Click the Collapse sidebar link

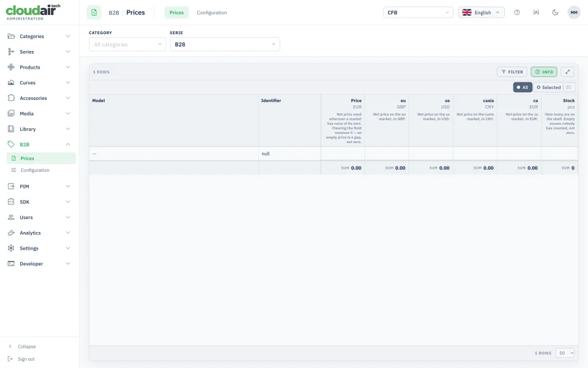click(x=27, y=346)
